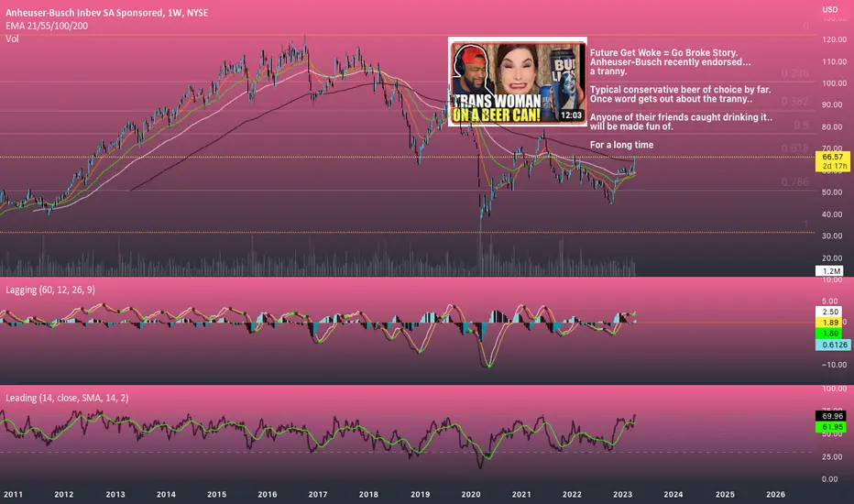Screen dimensions: 854x504
Task: Click the 12:03 video duration badge
Action: click(571, 115)
